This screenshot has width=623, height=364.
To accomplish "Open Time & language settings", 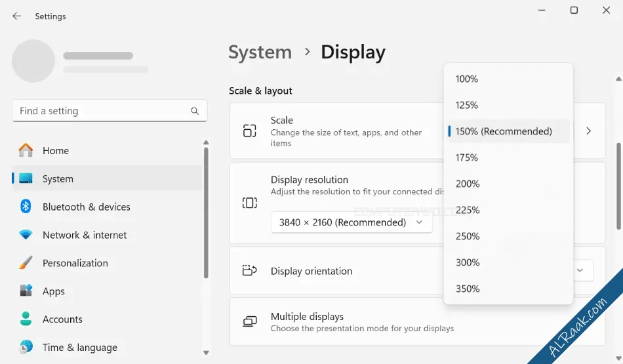I will [x=108, y=348].
